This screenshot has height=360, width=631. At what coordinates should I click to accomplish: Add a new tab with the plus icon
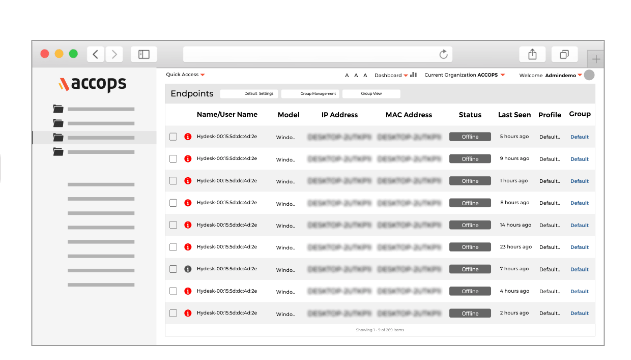coord(596,60)
